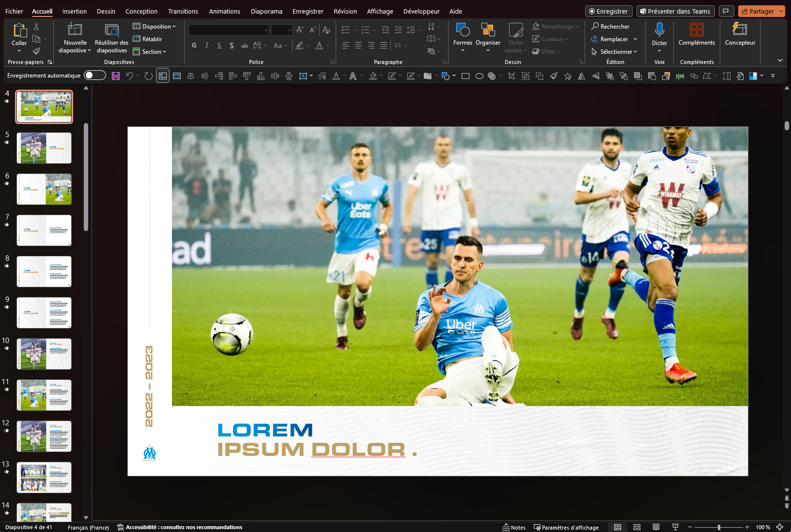Switch to the Transitions tab
791x532 pixels.
pos(183,11)
